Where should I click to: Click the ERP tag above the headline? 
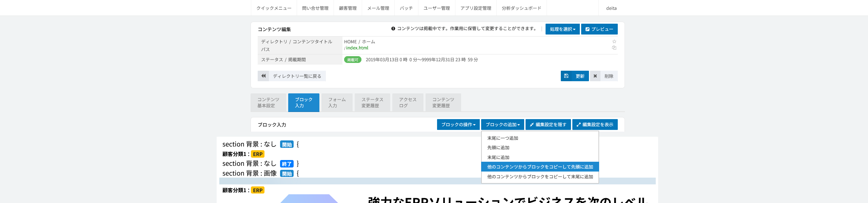pos(258,190)
